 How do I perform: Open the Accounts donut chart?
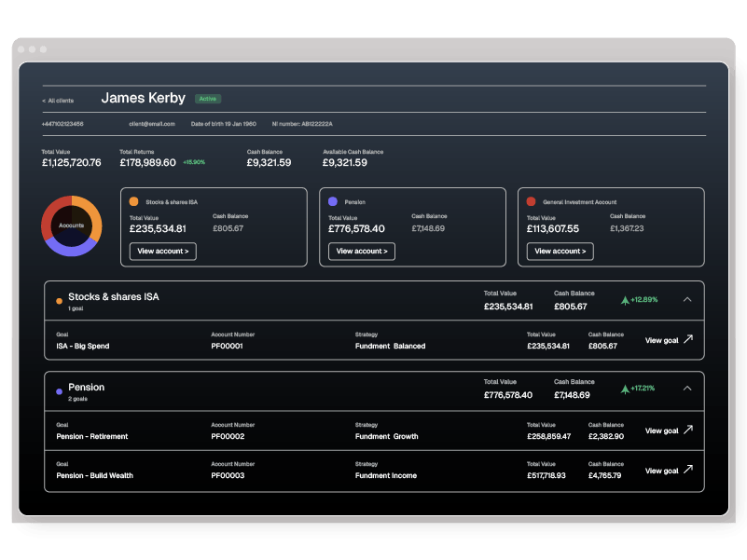click(x=72, y=225)
